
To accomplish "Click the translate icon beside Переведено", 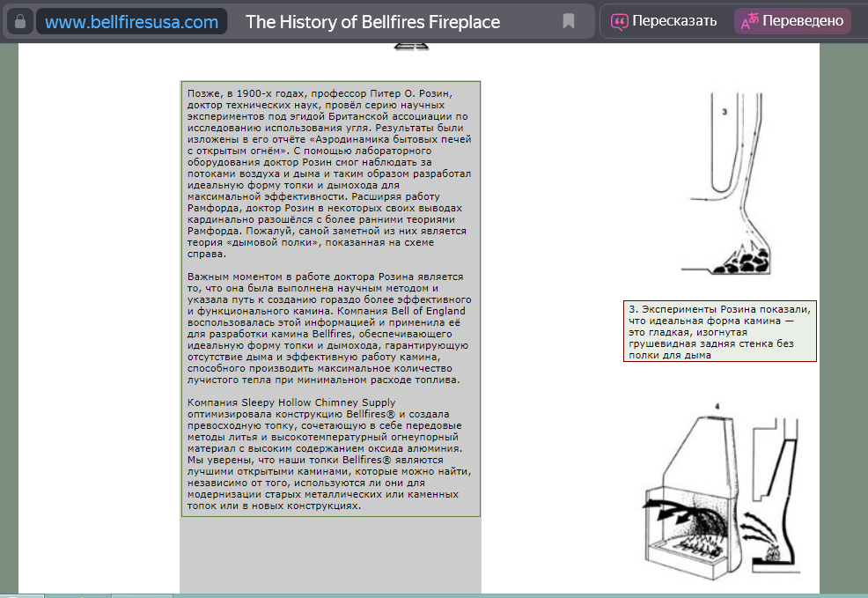I will (749, 21).
